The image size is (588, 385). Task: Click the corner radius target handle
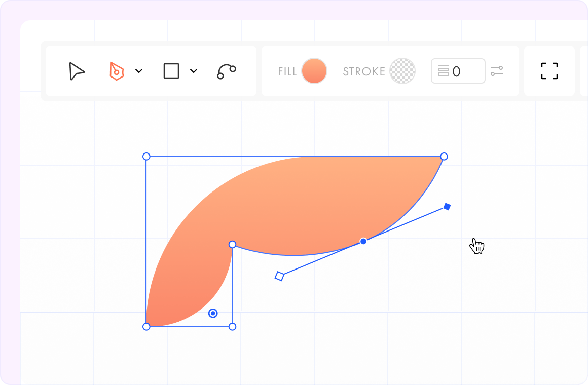click(x=213, y=313)
